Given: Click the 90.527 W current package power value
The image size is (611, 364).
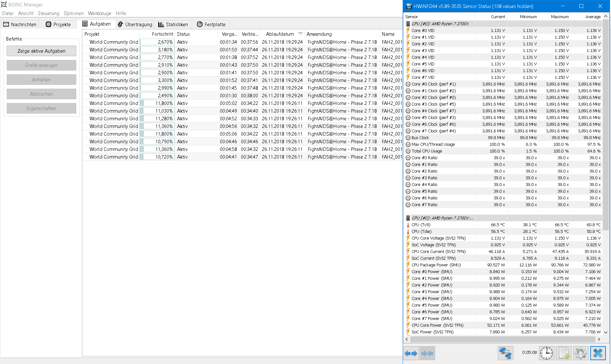Looking at the screenshot, I should pyautogui.click(x=496, y=265).
